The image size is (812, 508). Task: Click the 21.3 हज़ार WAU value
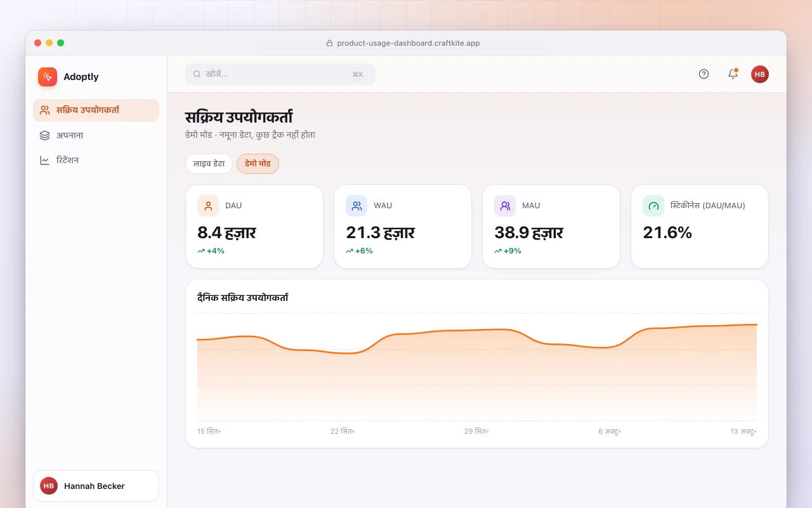[x=380, y=232]
